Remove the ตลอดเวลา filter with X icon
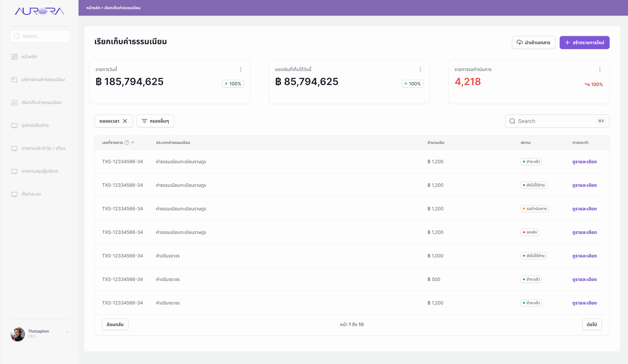Screen dimensions: 628x364 (125, 121)
